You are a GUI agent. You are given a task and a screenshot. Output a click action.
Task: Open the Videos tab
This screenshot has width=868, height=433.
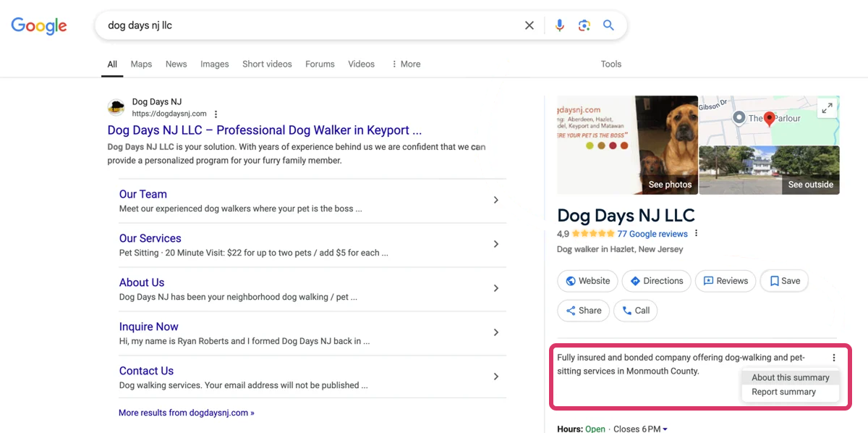[361, 64]
